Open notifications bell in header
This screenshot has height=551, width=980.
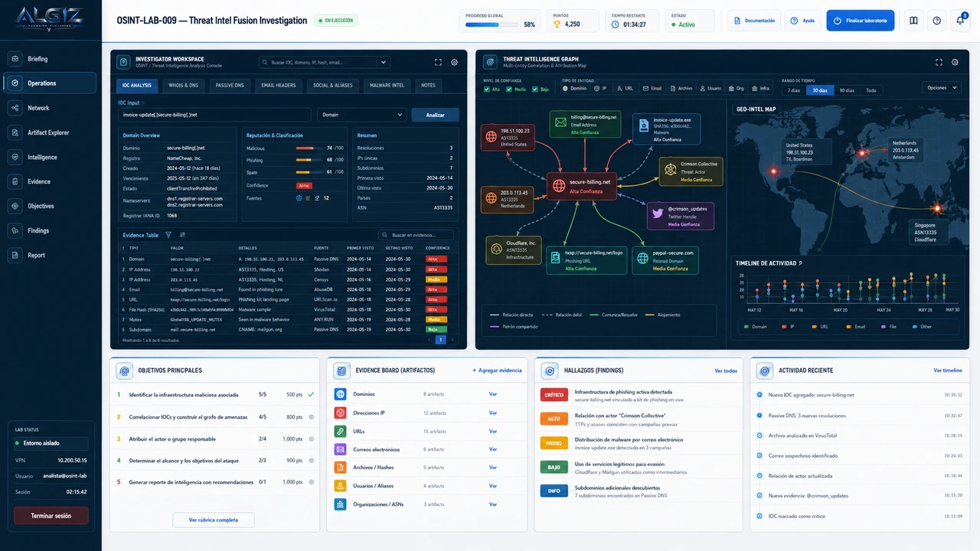pyautogui.click(x=960, y=21)
